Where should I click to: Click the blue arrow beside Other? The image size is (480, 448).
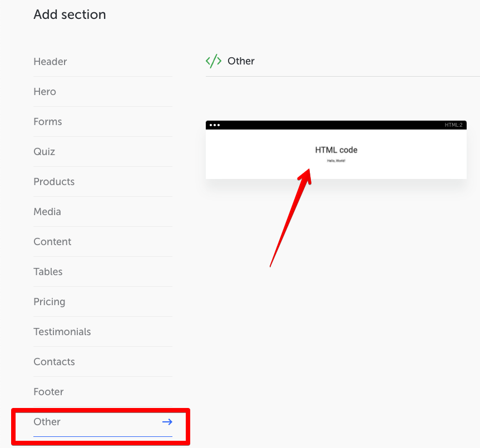coord(167,422)
